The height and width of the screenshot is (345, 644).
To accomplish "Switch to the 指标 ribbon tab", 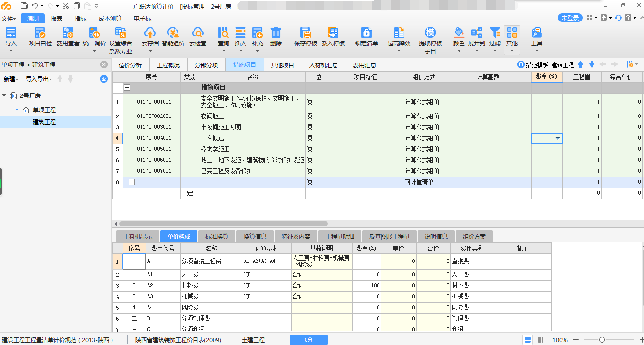I will (81, 18).
